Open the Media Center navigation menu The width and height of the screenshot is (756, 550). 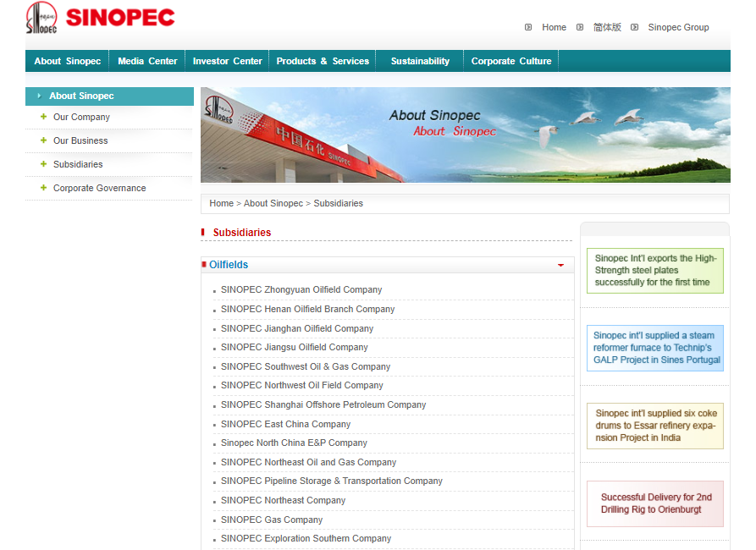[x=147, y=61]
